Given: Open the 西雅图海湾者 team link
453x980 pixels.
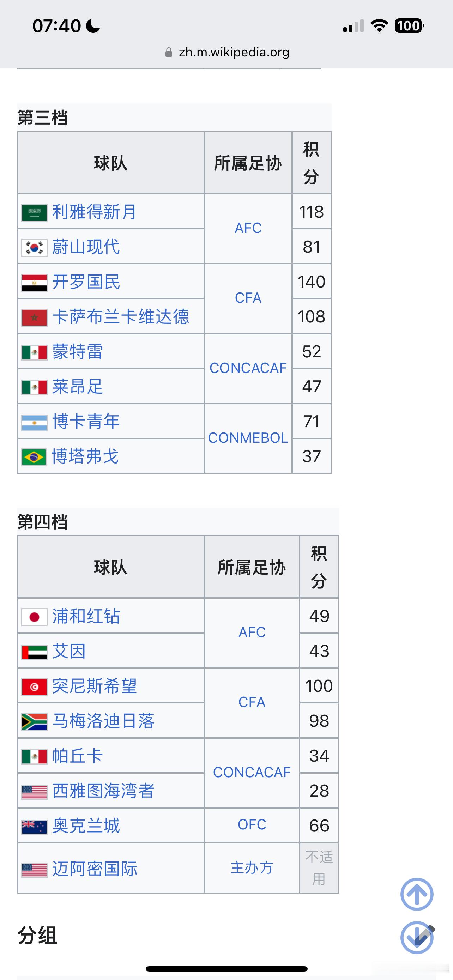Looking at the screenshot, I should [103, 791].
